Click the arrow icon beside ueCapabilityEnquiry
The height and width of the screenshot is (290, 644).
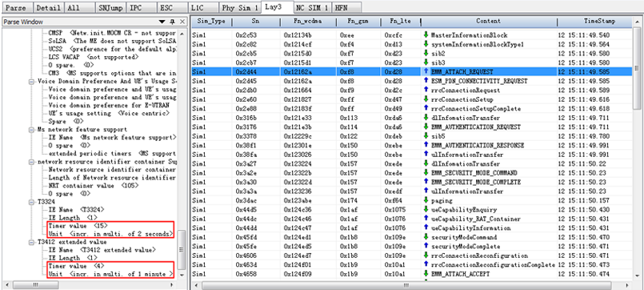coord(426,209)
